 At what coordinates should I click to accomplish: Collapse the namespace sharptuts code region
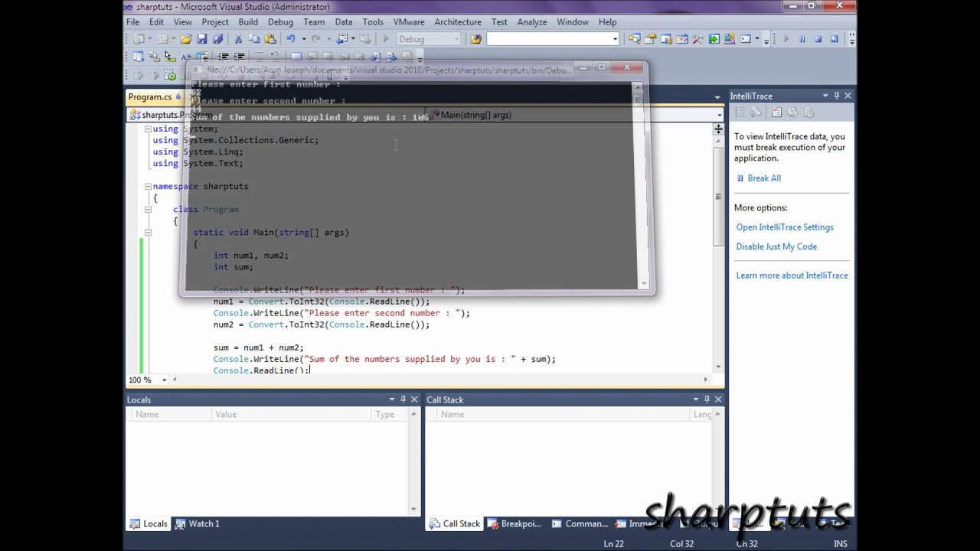point(148,186)
